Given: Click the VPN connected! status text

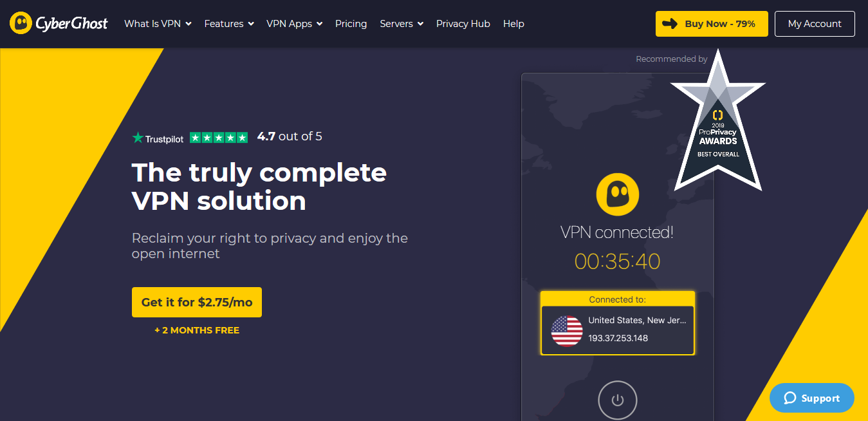Looking at the screenshot, I should [x=617, y=232].
